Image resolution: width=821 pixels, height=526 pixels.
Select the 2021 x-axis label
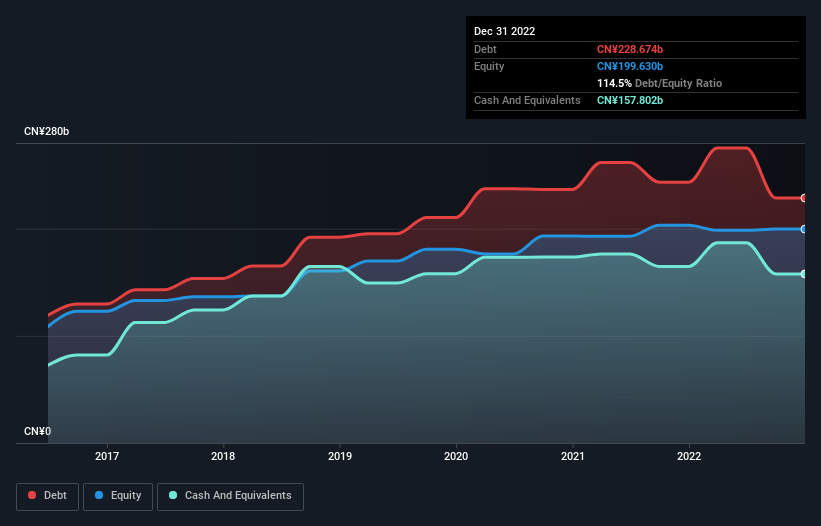coord(573,456)
